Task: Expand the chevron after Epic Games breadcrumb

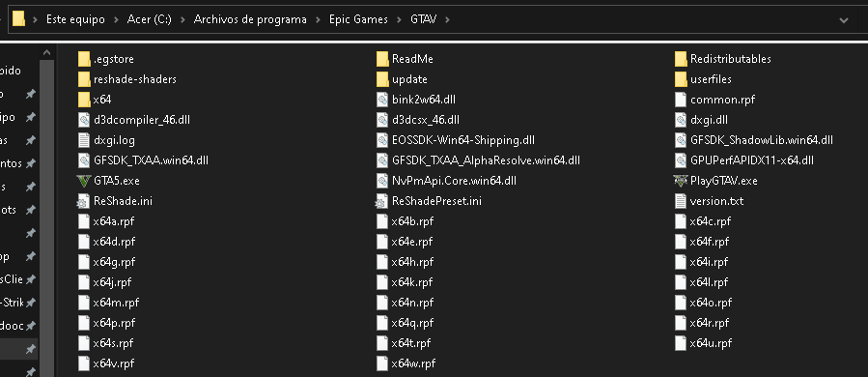Action: pos(399,19)
